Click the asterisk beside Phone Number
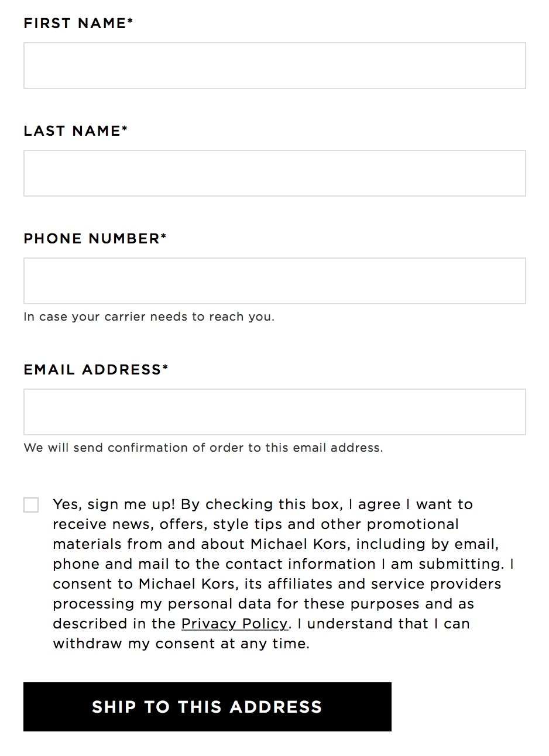Viewport: 549px width, 756px height. (164, 237)
